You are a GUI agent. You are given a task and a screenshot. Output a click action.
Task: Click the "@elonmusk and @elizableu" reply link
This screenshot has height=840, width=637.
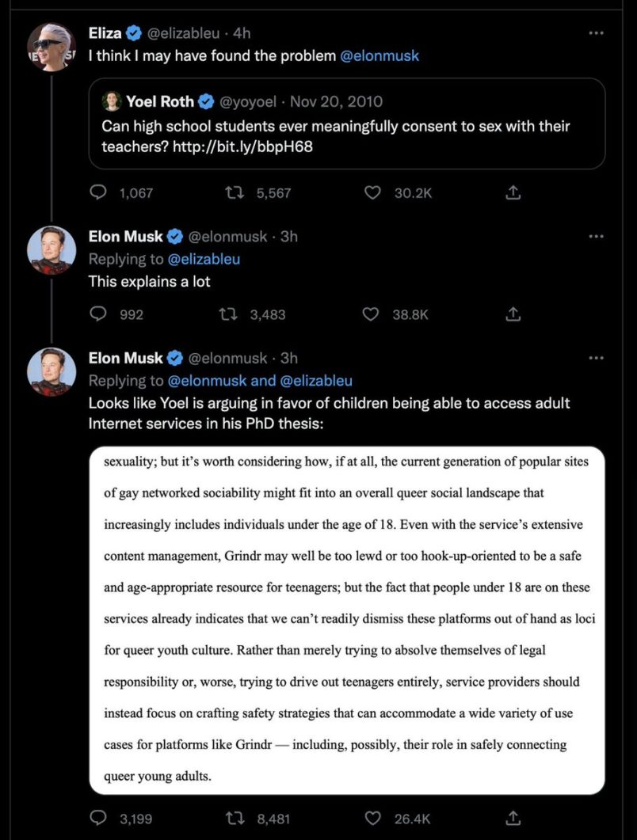[x=260, y=381]
